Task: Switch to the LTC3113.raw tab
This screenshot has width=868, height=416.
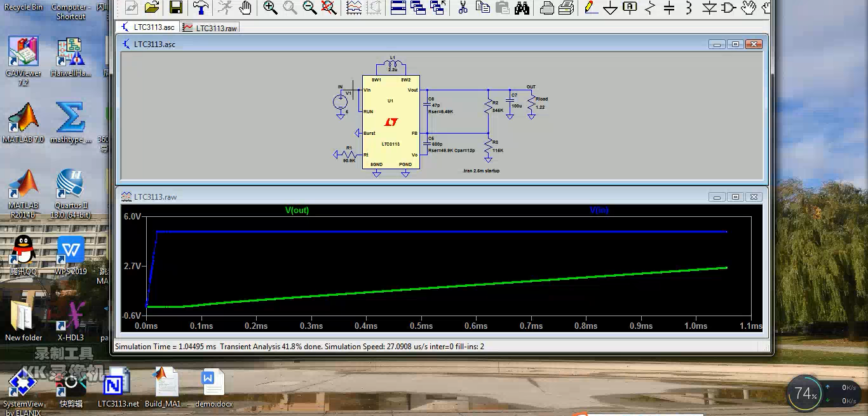Action: (210, 28)
